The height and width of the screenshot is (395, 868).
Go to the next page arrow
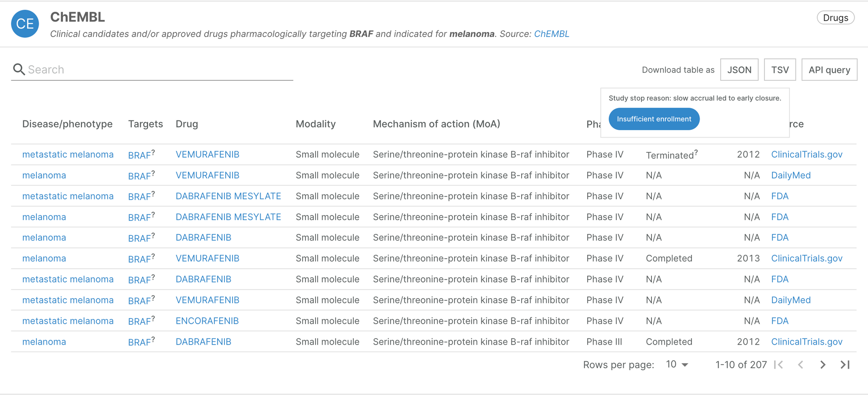pos(822,365)
